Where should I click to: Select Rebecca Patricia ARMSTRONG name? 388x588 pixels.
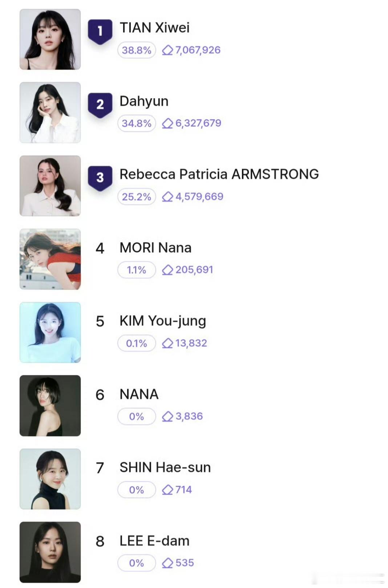pyautogui.click(x=219, y=174)
